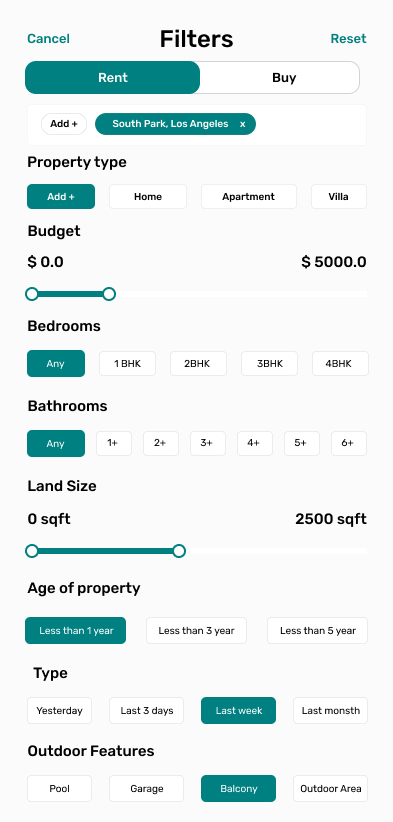Select 3+ bathrooms option
This screenshot has height=822, width=393.
tap(208, 444)
